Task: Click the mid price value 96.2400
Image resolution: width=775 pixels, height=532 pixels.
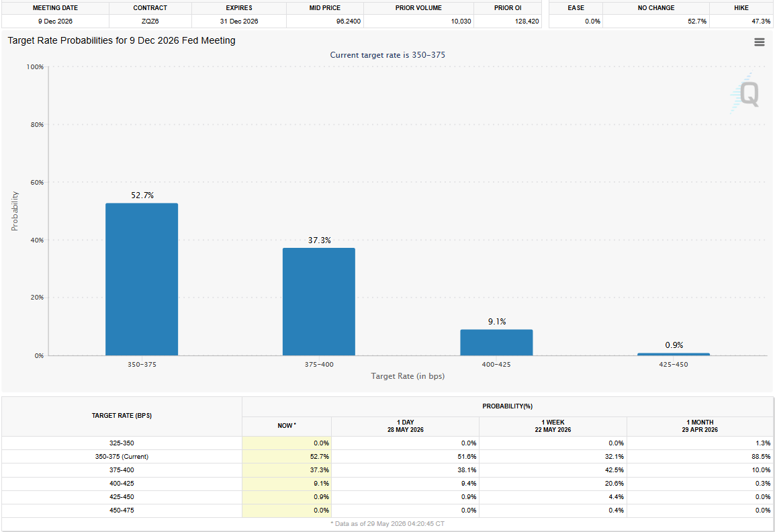Action: pos(349,21)
